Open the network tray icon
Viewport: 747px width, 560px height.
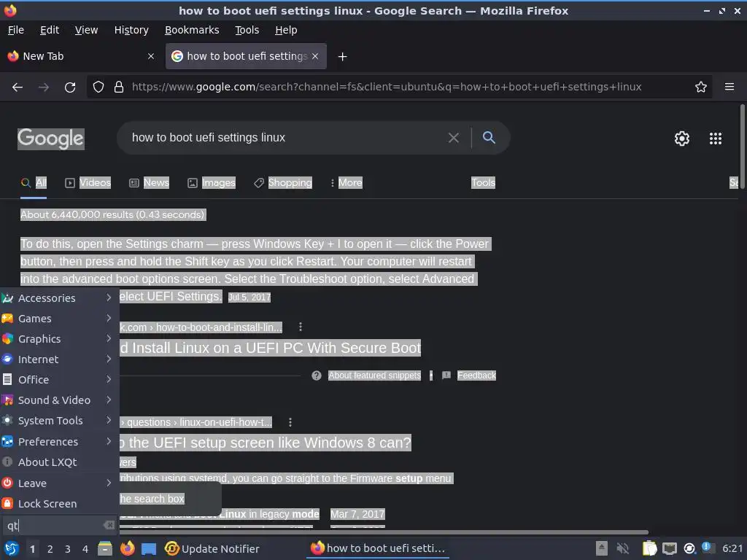point(670,548)
